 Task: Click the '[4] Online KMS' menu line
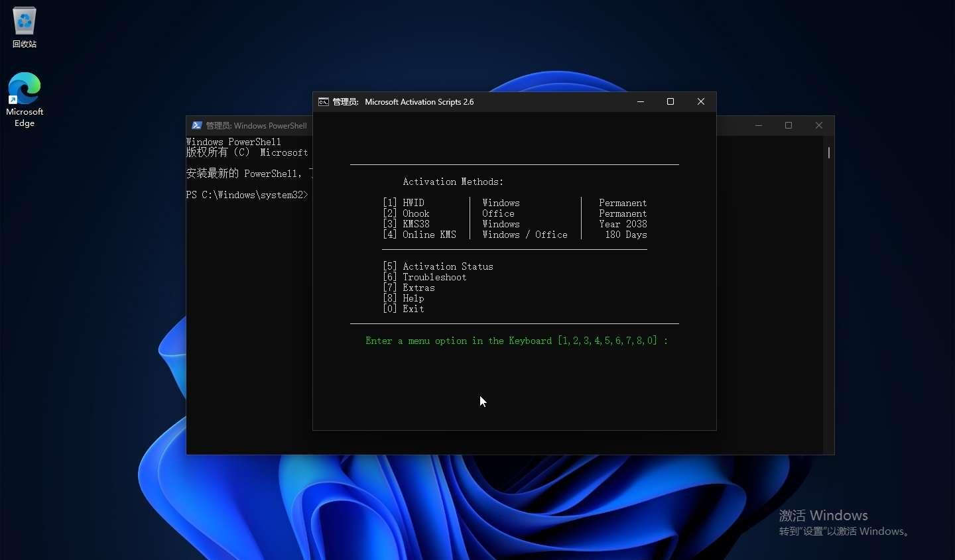[419, 235]
